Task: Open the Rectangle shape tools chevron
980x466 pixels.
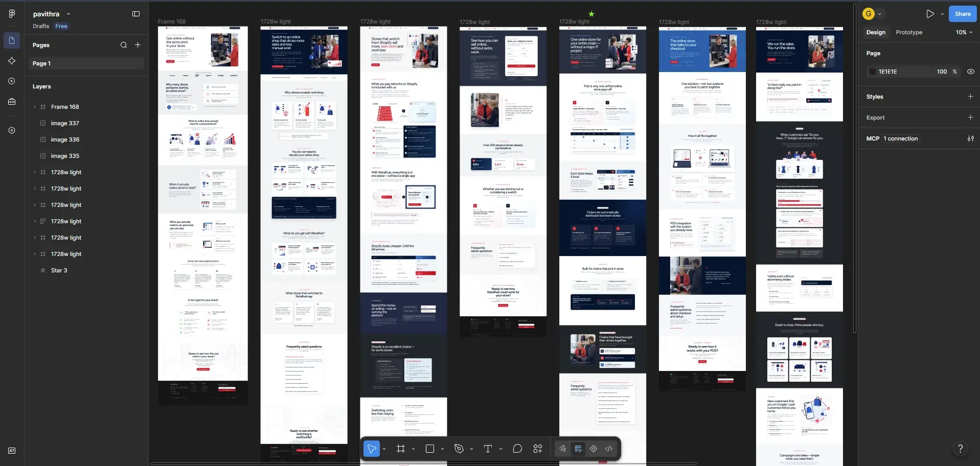Action: tap(442, 449)
